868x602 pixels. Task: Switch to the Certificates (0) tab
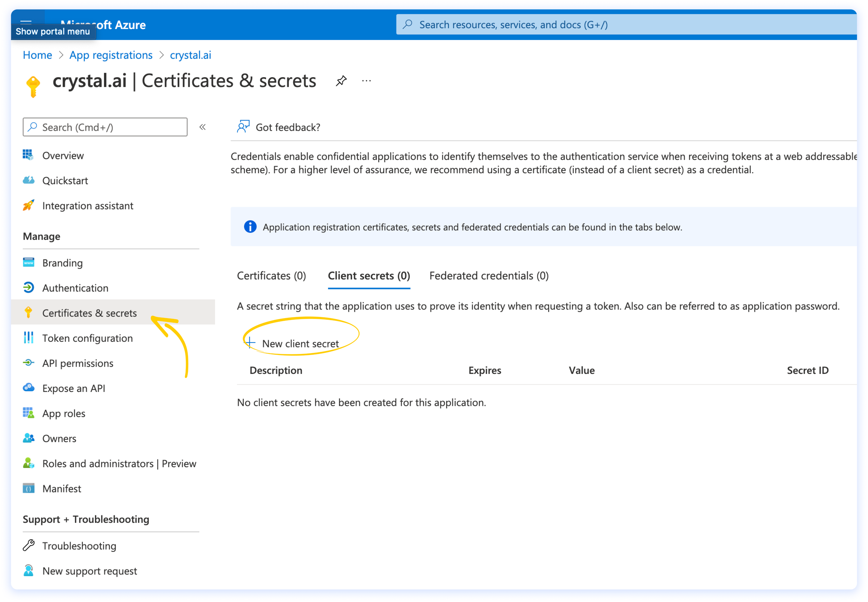(x=271, y=276)
